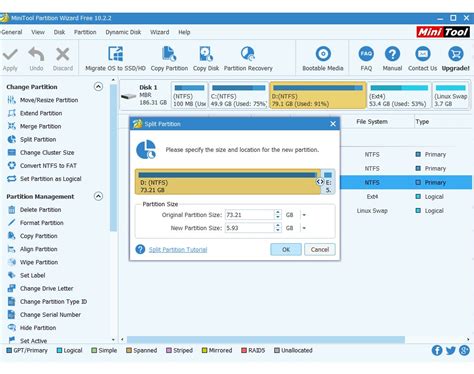The width and height of the screenshot is (474, 374).
Task: Select Format Partition action
Action: click(35, 223)
